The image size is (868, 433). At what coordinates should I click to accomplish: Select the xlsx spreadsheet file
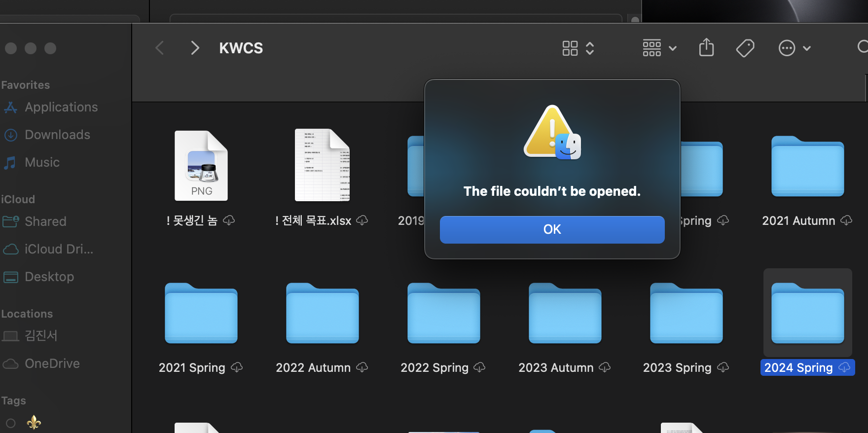(x=322, y=165)
